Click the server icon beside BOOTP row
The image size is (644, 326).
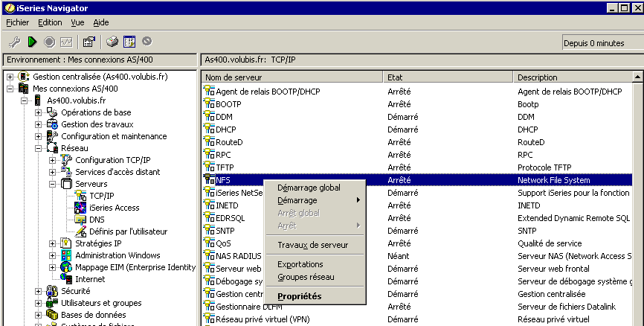coord(210,104)
